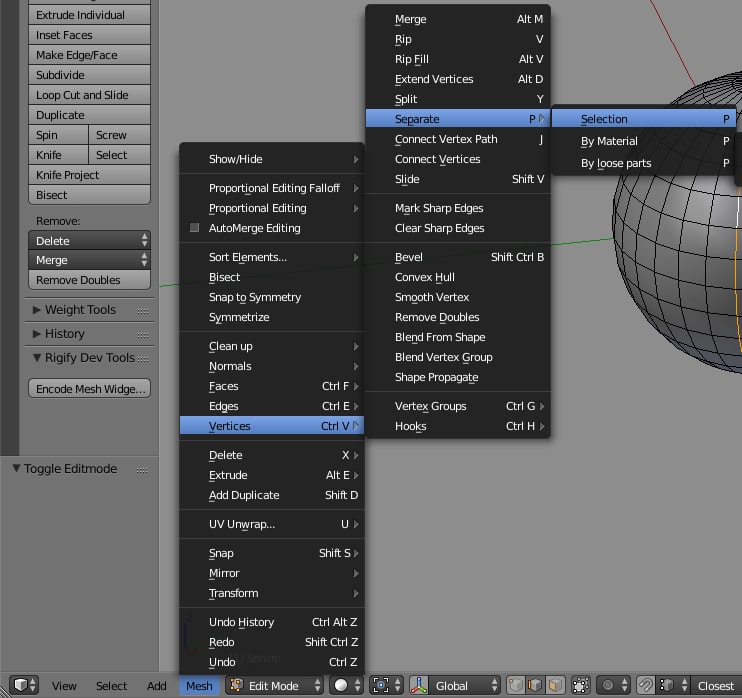Choose Selection in the Separate submenu
The image size is (742, 698).
644,119
